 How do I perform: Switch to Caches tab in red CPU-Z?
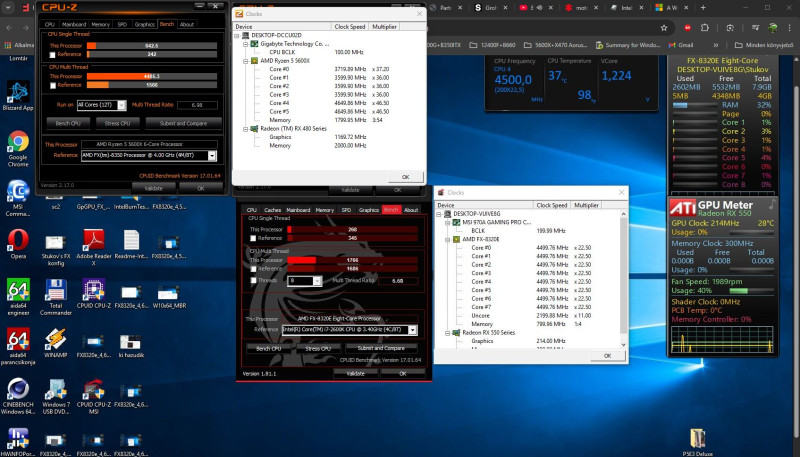coord(272,210)
